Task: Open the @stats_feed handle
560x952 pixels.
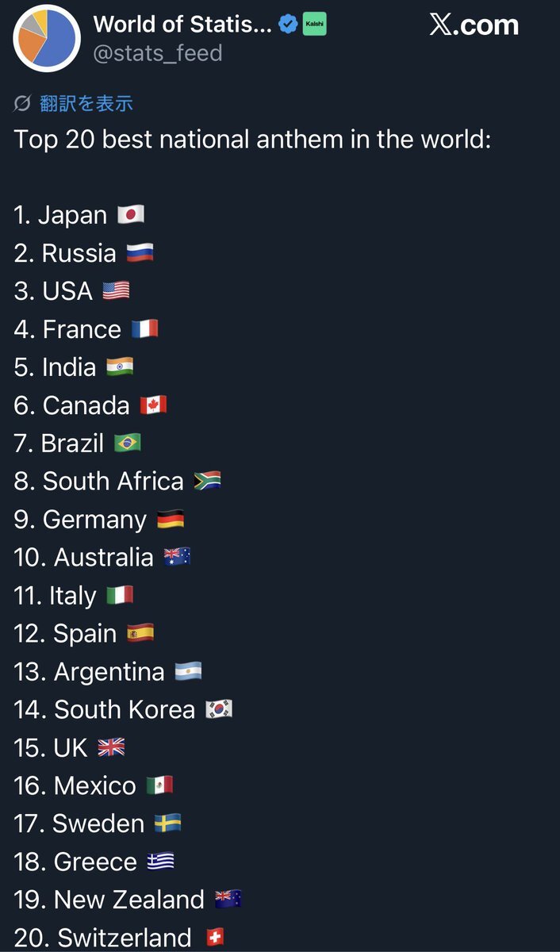Action: point(158,53)
